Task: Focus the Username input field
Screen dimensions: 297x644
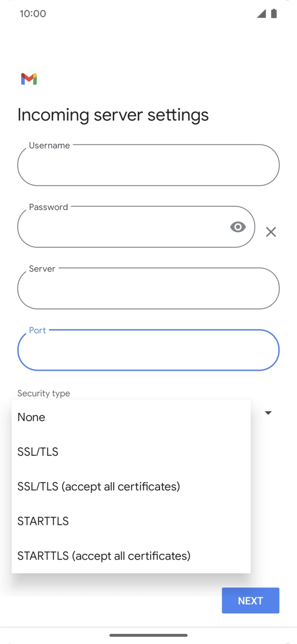Action: 148,166
